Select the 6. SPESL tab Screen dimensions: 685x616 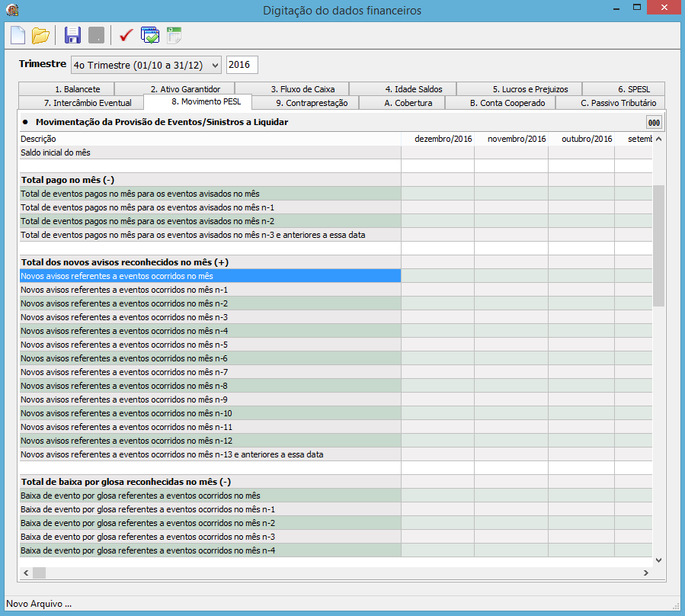[624, 88]
